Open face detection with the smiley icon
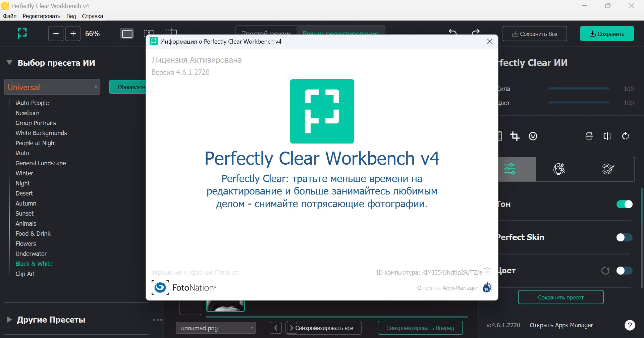The width and height of the screenshot is (644, 338). (533, 136)
